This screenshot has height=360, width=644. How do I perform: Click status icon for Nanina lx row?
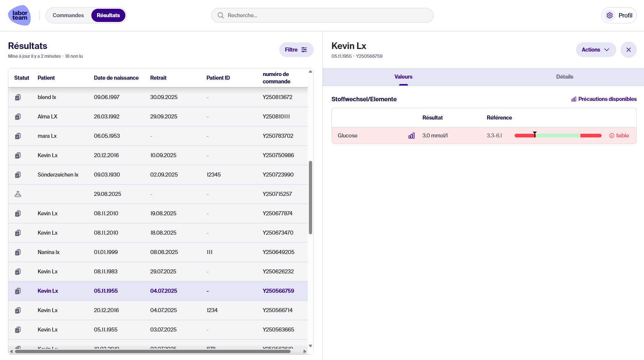pyautogui.click(x=18, y=252)
